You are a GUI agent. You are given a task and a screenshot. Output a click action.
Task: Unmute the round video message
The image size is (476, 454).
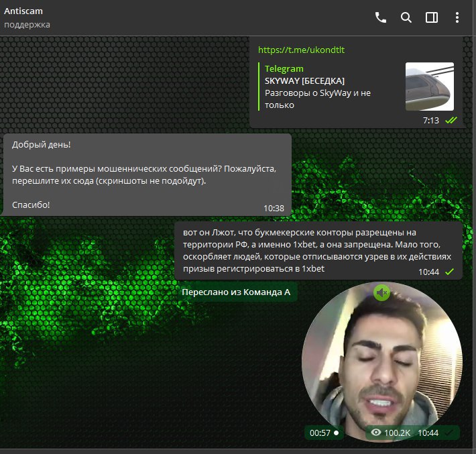point(381,293)
